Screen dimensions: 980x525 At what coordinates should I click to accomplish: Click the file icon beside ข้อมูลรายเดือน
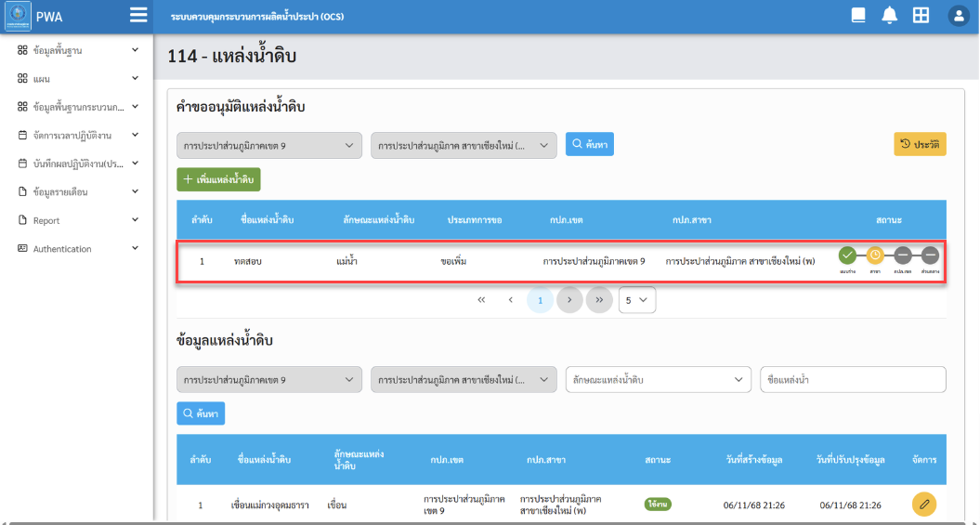click(22, 191)
